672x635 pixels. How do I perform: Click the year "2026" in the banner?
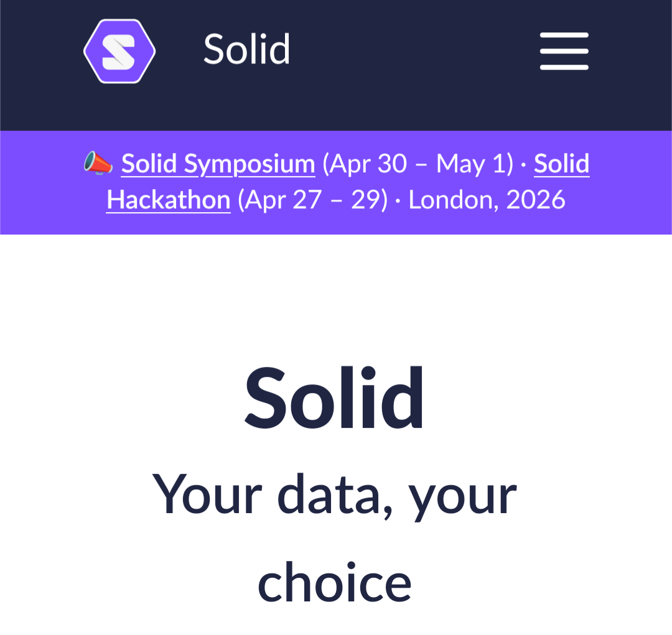click(535, 200)
